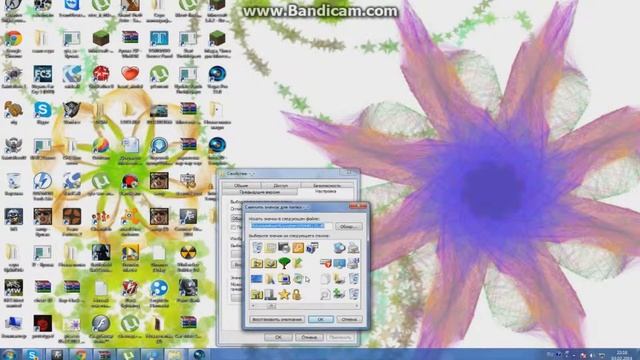Screen dimensions: 640x360
Task: Select the orange key icon in icon list
Action: coord(298,248)
